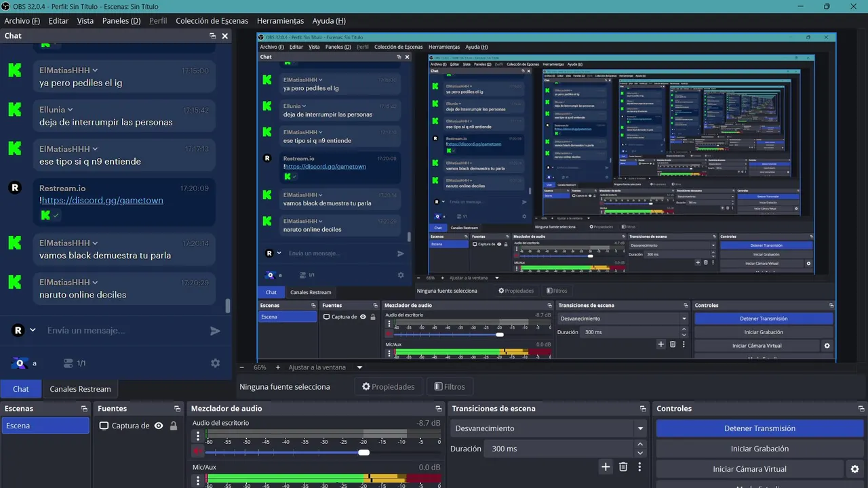This screenshot has height=488, width=868.
Task: Switch to the Chat dock tab
Action: [x=21, y=389]
